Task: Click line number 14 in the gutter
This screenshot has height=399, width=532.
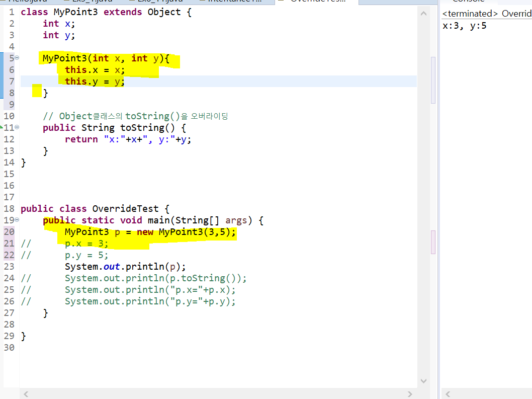Action: click(x=9, y=163)
